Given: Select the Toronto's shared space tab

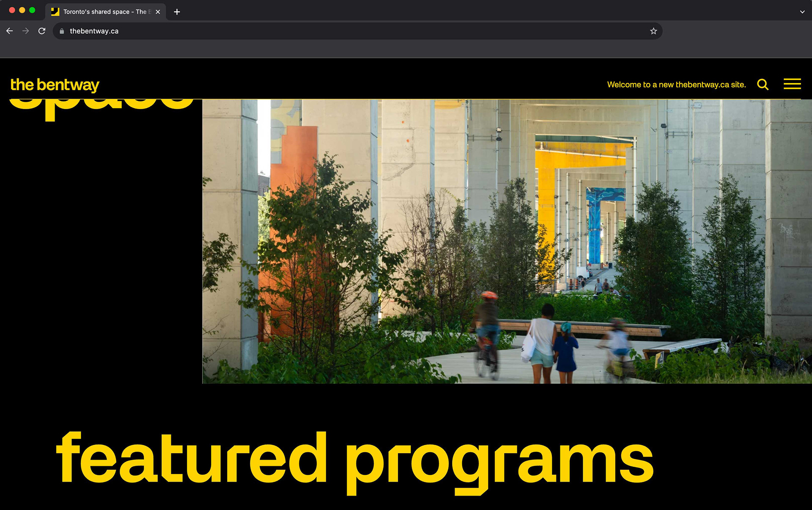Looking at the screenshot, I should pos(101,12).
